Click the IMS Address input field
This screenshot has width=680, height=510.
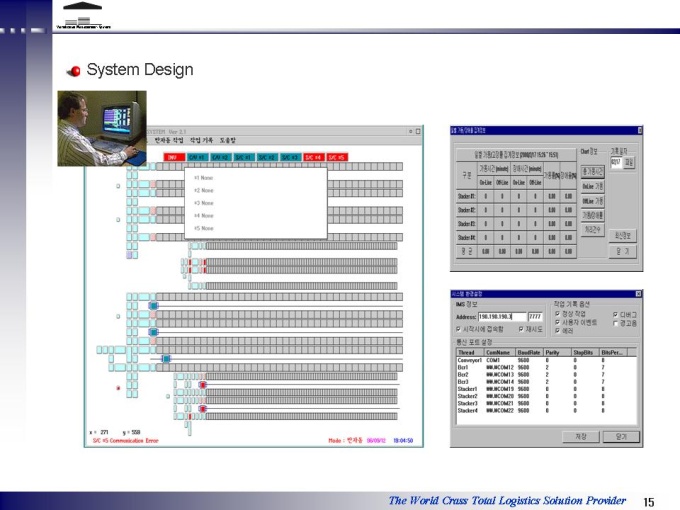(502, 317)
